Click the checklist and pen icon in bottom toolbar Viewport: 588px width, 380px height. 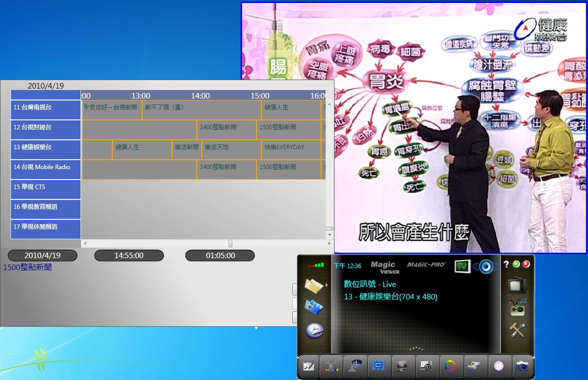[309, 366]
